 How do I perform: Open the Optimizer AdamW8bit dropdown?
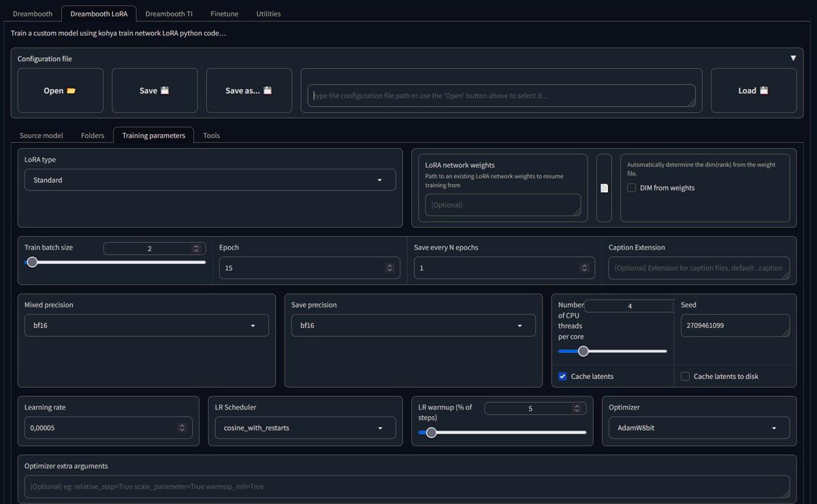(x=699, y=428)
